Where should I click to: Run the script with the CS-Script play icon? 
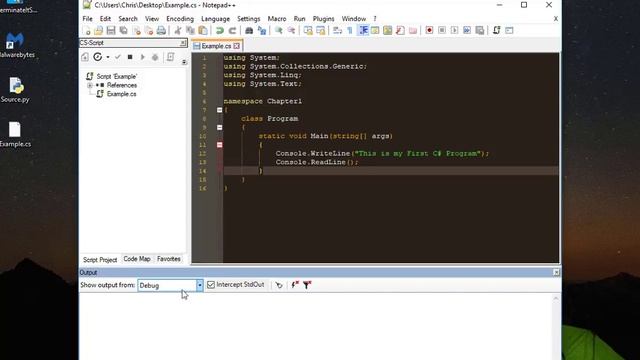142,57
